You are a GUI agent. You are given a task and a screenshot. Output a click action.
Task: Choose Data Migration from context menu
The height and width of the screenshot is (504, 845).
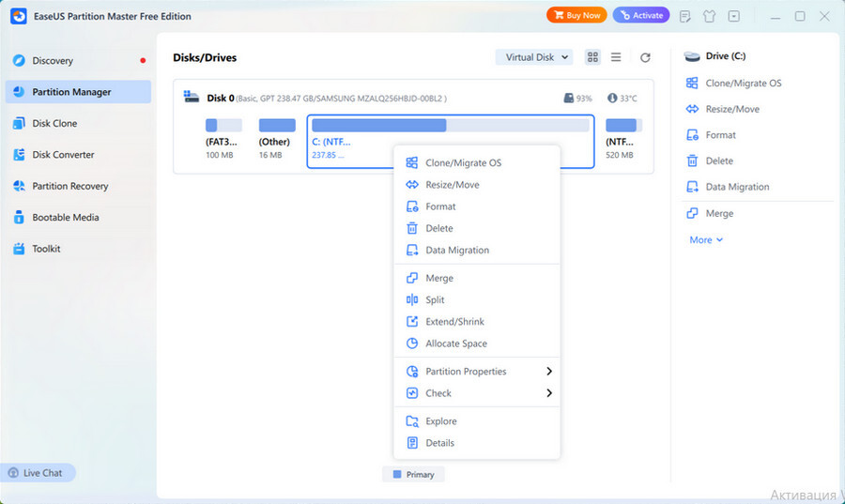(x=477, y=250)
